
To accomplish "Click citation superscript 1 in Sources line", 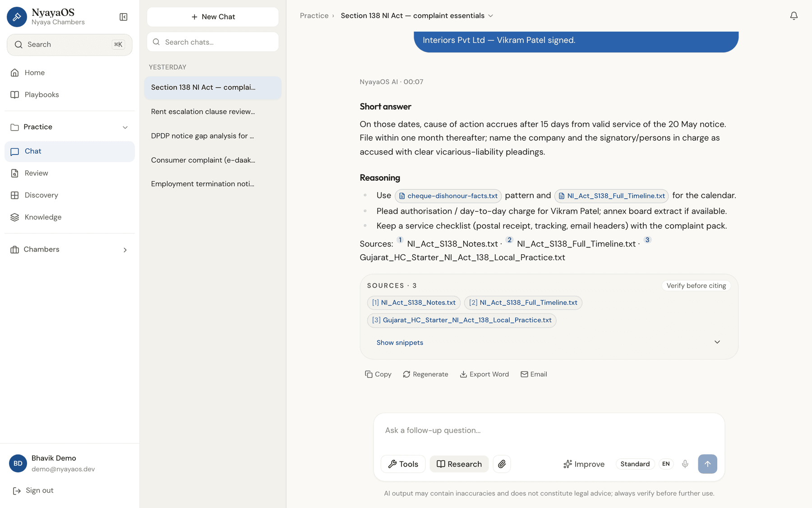I will pos(400,240).
